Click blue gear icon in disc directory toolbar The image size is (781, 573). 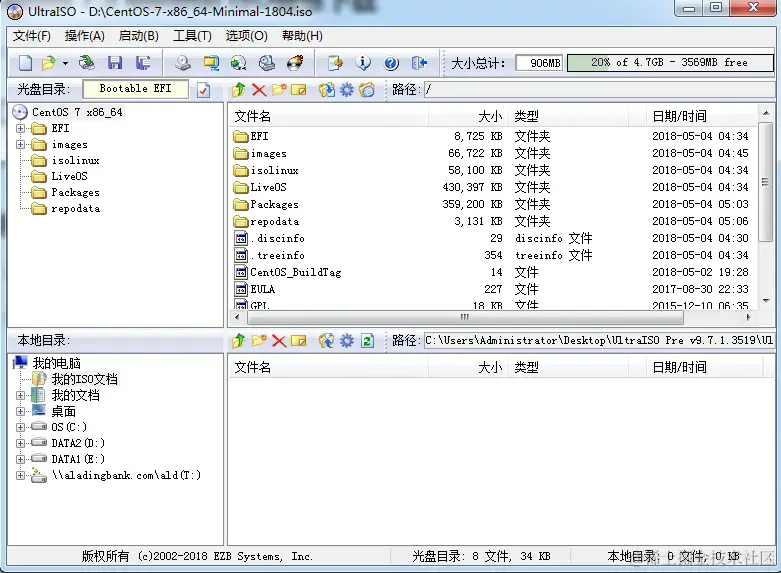coord(347,90)
